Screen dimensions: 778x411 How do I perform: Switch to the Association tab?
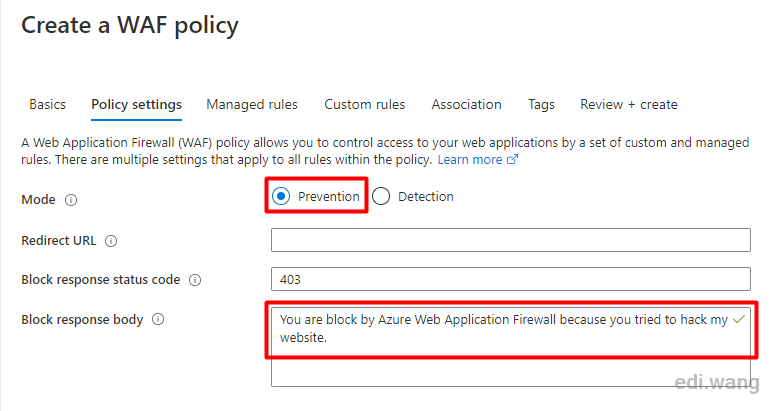pyautogui.click(x=466, y=105)
